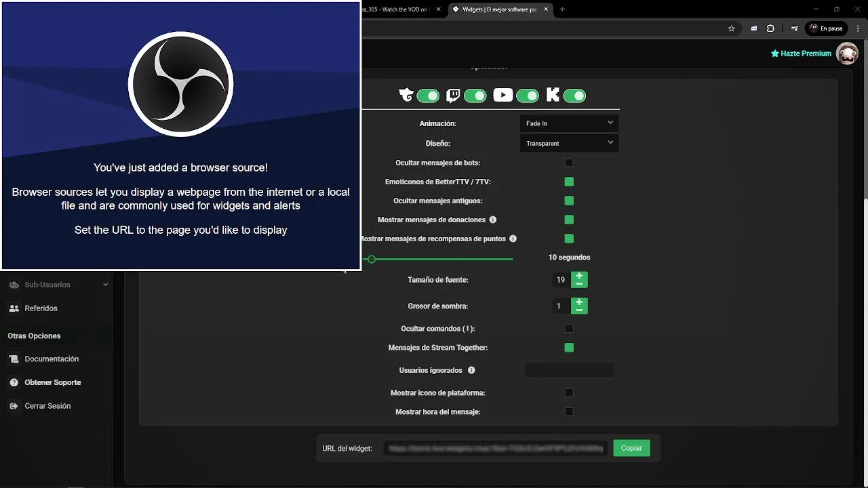Uncheck Ocultar mensajes antiguos checkbox

click(x=569, y=201)
